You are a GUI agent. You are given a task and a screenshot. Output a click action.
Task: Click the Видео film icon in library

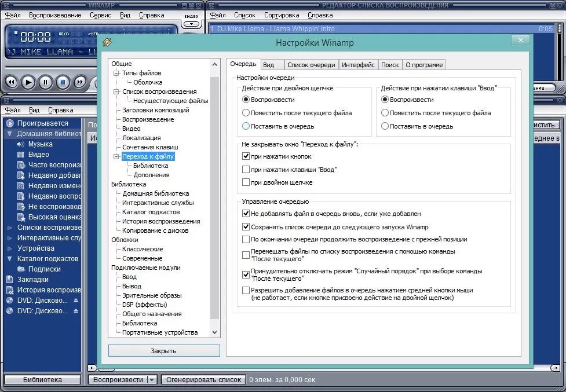[21, 155]
